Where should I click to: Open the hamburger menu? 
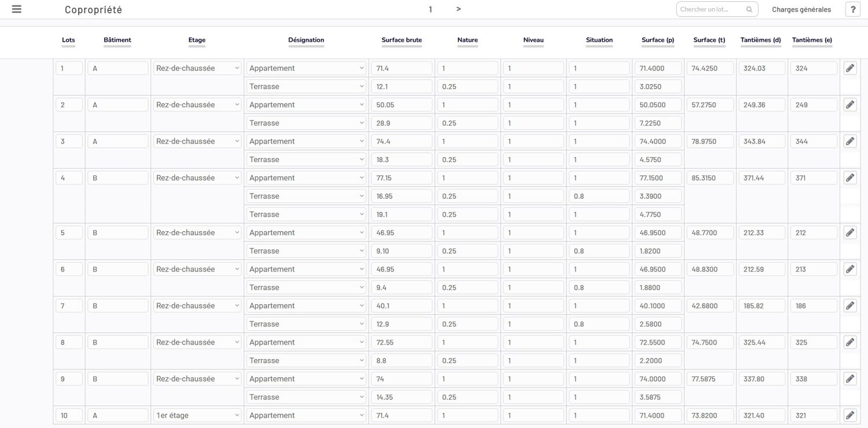17,9
